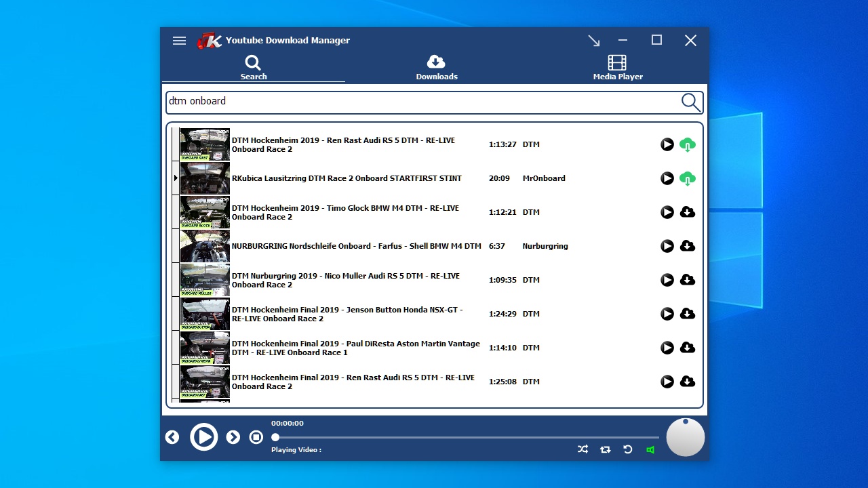Viewport: 868px width, 488px height.
Task: Toggle repeat mode
Action: pyautogui.click(x=605, y=449)
